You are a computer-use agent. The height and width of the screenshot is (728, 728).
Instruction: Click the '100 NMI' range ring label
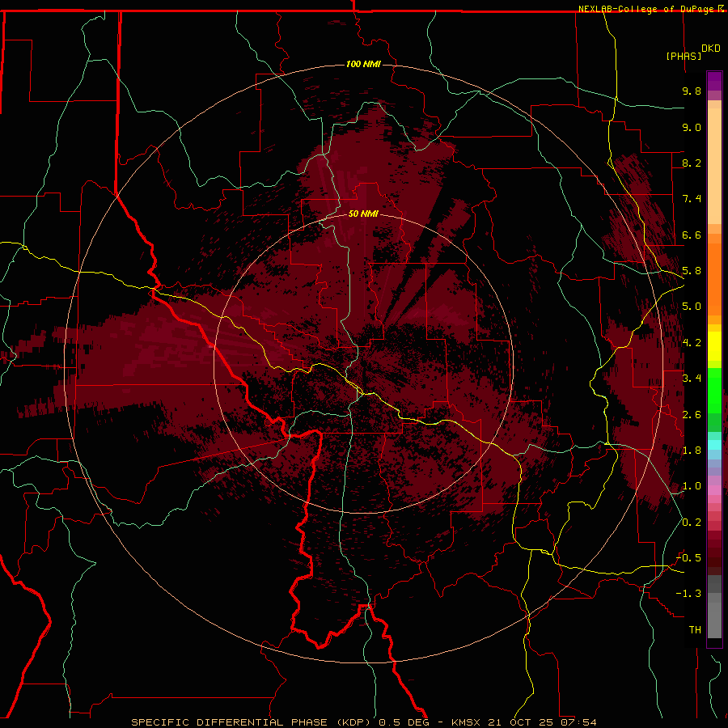click(x=363, y=64)
